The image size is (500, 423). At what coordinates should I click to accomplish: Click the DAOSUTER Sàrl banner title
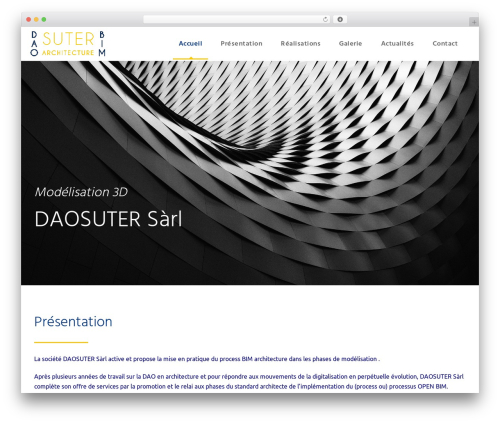coord(108,219)
